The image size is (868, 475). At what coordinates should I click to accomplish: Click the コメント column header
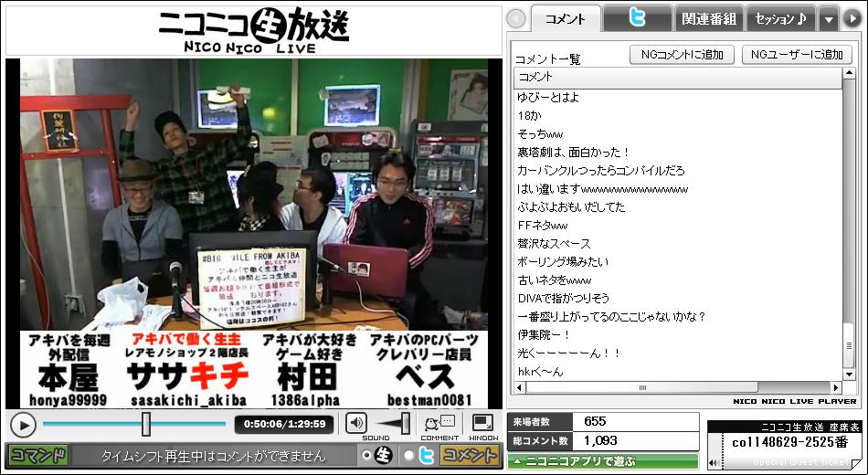pyautogui.click(x=678, y=78)
